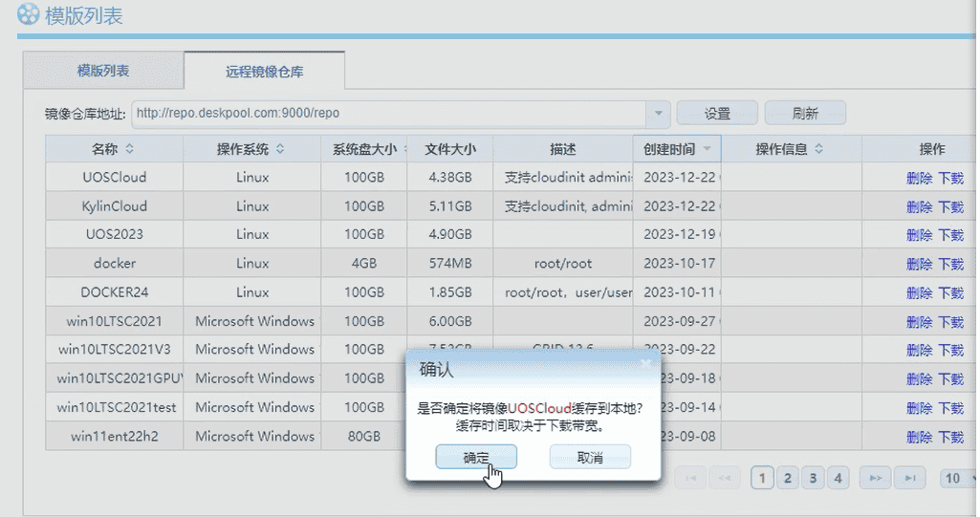This screenshot has width=980, height=517.
Task: Sort by 名称 column sort arrows
Action: coord(129,149)
